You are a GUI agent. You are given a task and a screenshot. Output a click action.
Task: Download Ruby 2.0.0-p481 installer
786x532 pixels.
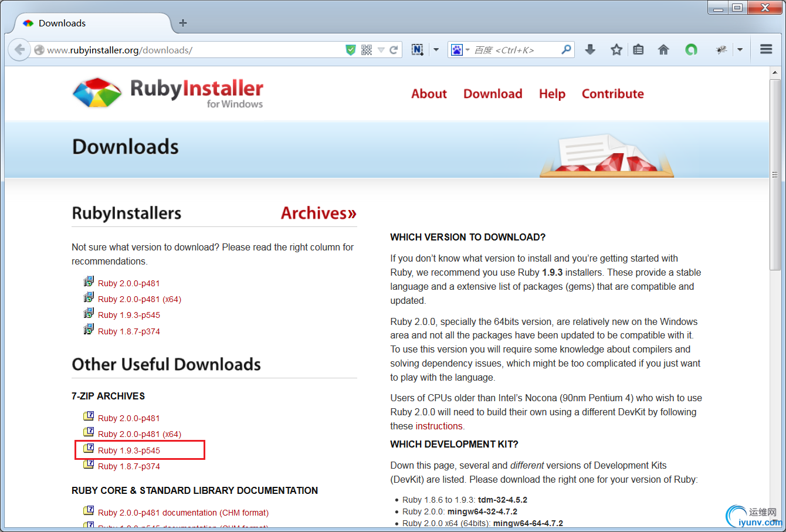tap(128, 283)
